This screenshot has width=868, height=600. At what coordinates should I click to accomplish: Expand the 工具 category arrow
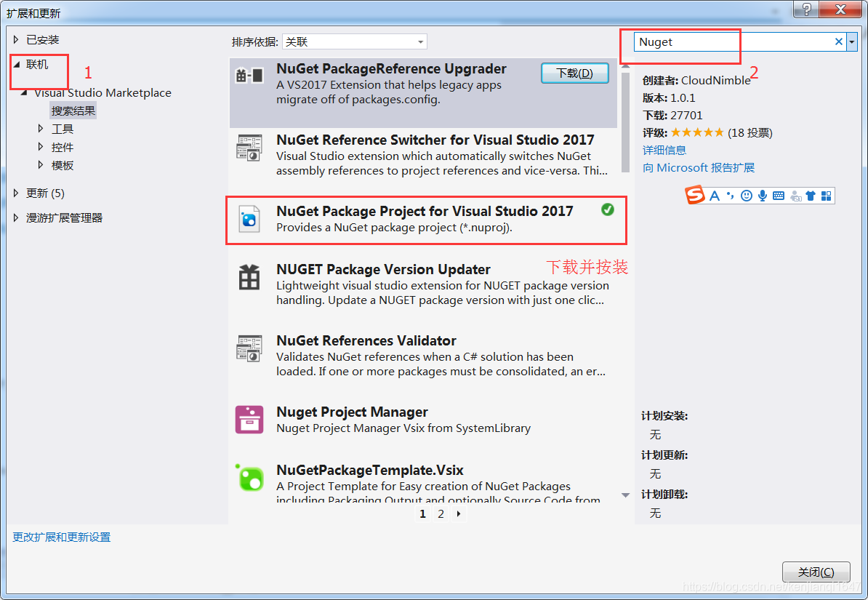tap(41, 129)
